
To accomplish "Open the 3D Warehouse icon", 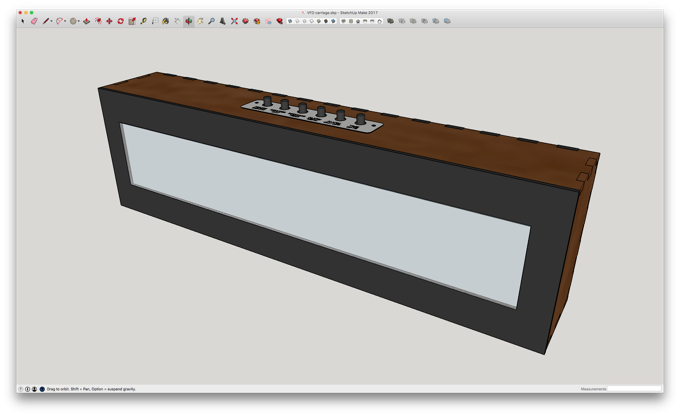I will click(245, 21).
